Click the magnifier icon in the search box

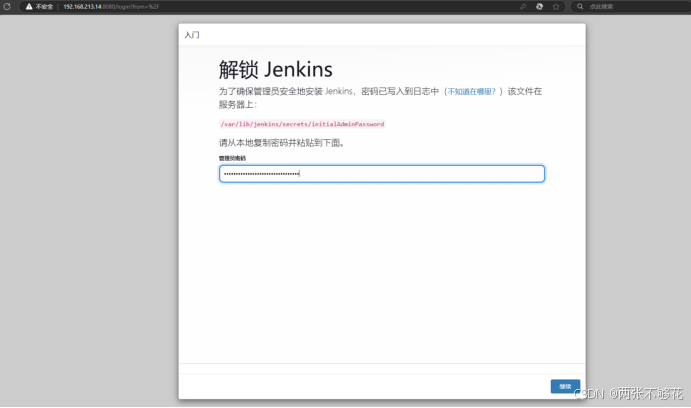coord(580,7)
